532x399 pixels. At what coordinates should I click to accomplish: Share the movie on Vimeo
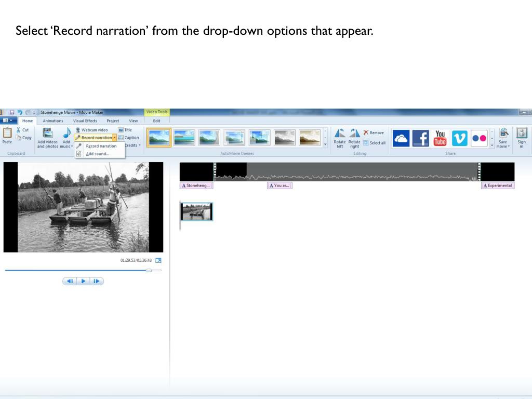(460, 138)
